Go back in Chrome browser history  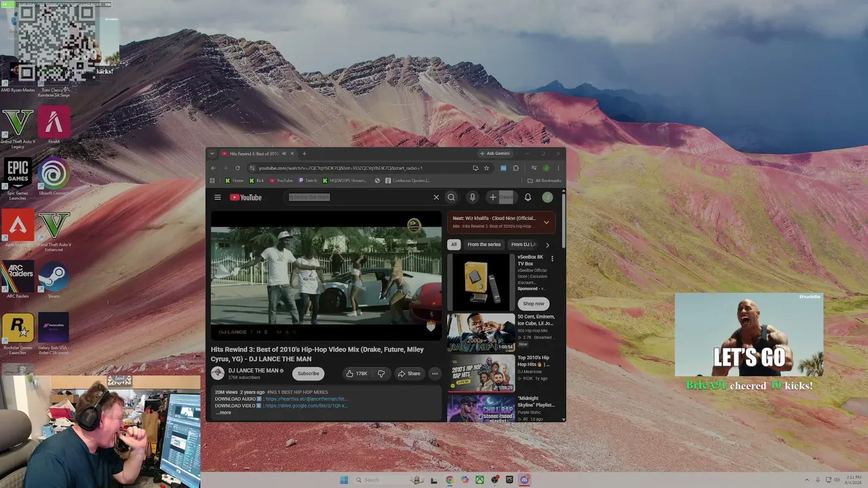(213, 168)
